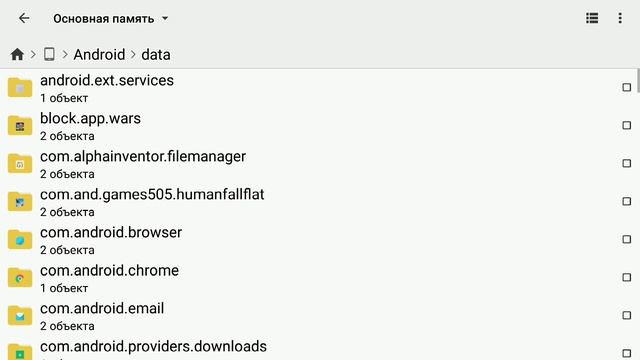Open the three-dot overflow menu
Screen dimensions: 640x360
tap(620, 18)
